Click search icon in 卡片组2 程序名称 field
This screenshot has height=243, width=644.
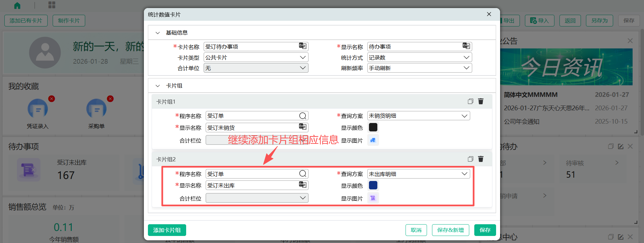coord(303,174)
